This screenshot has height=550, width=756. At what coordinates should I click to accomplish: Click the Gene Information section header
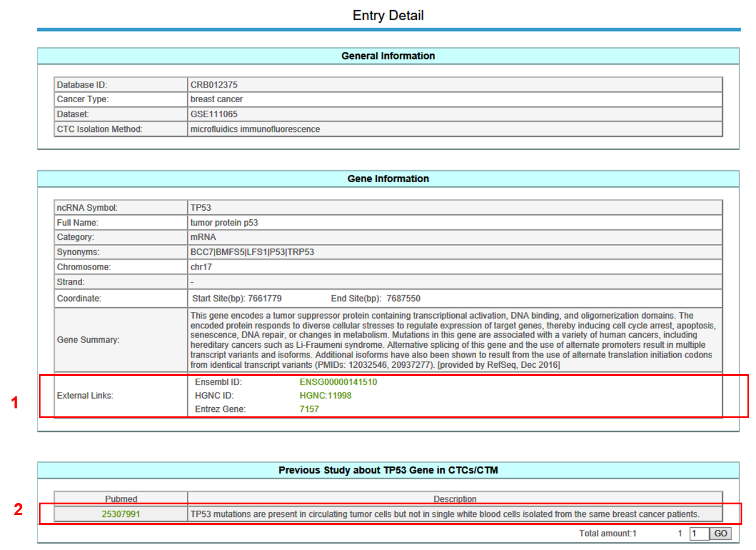(x=388, y=179)
